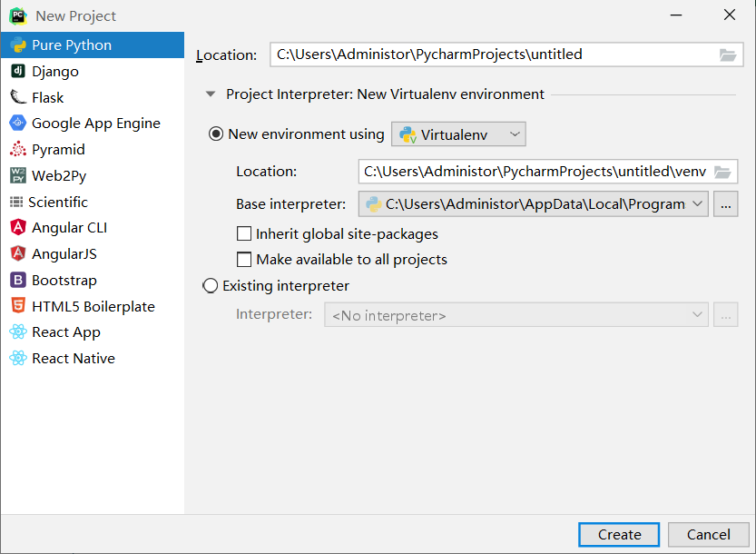Select Web2Py project type label

pyautogui.click(x=59, y=175)
